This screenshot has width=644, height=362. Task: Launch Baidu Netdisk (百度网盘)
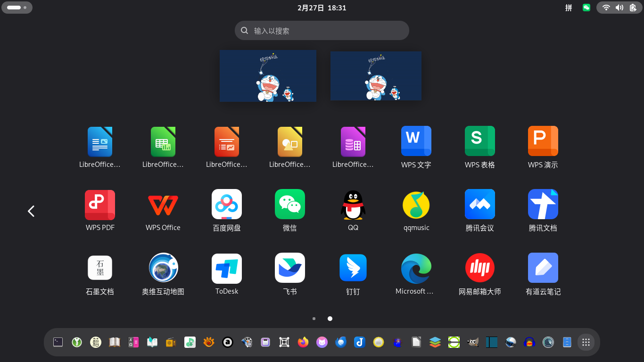click(226, 205)
